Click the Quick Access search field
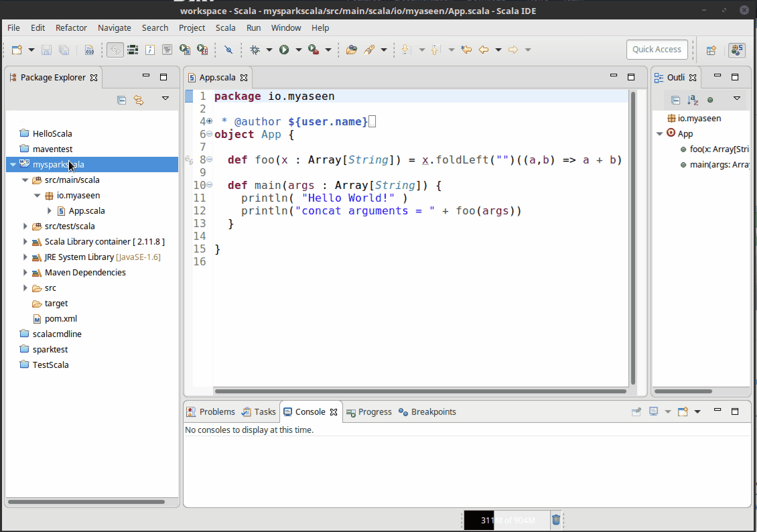This screenshot has height=532, width=757. (657, 49)
